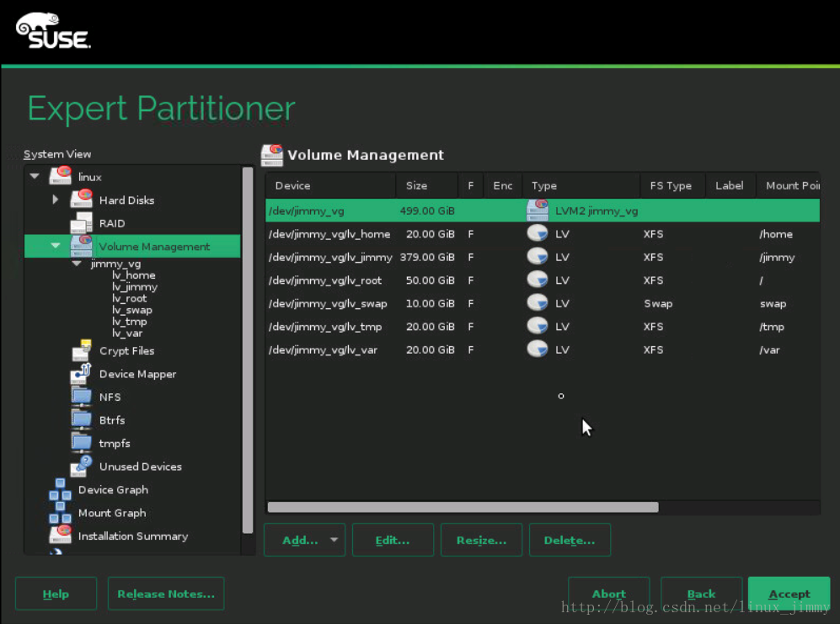The width and height of the screenshot is (840, 624).
Task: Collapse the linux tree node
Action: click(x=35, y=176)
